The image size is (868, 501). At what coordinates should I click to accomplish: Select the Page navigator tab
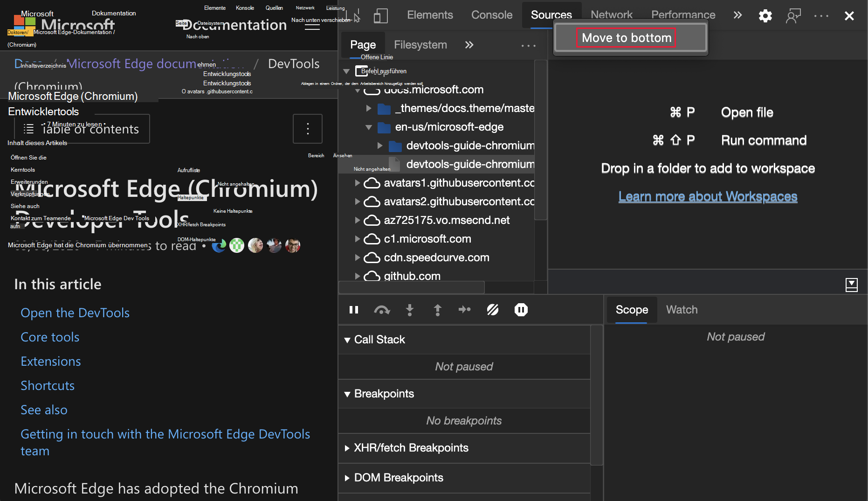pyautogui.click(x=363, y=45)
